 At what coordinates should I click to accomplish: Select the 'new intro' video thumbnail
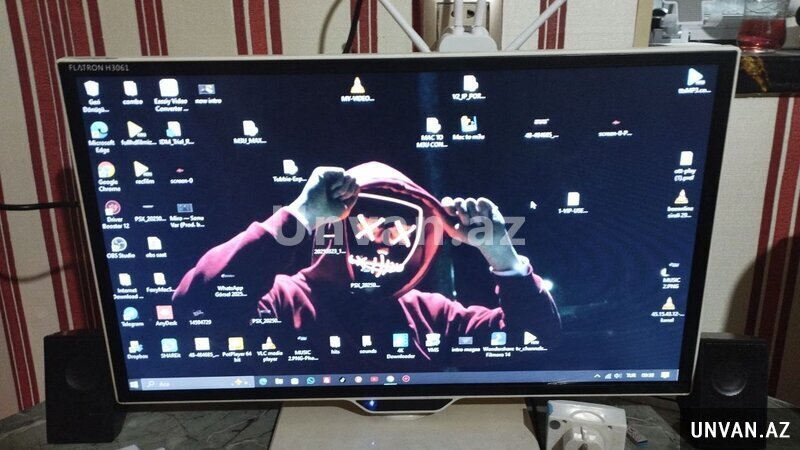click(x=207, y=94)
